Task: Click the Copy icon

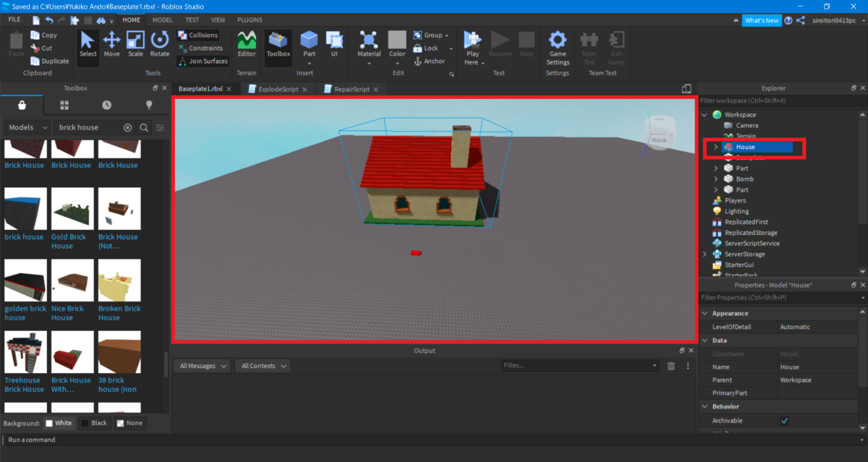Action: tap(35, 35)
